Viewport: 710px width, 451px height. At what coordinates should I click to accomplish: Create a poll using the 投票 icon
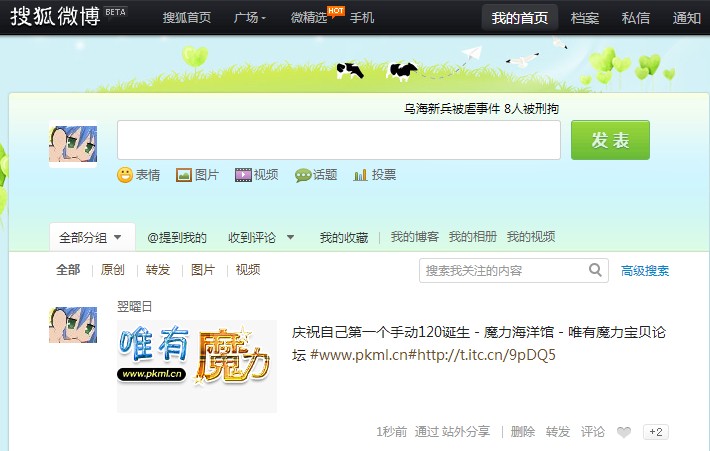click(361, 175)
